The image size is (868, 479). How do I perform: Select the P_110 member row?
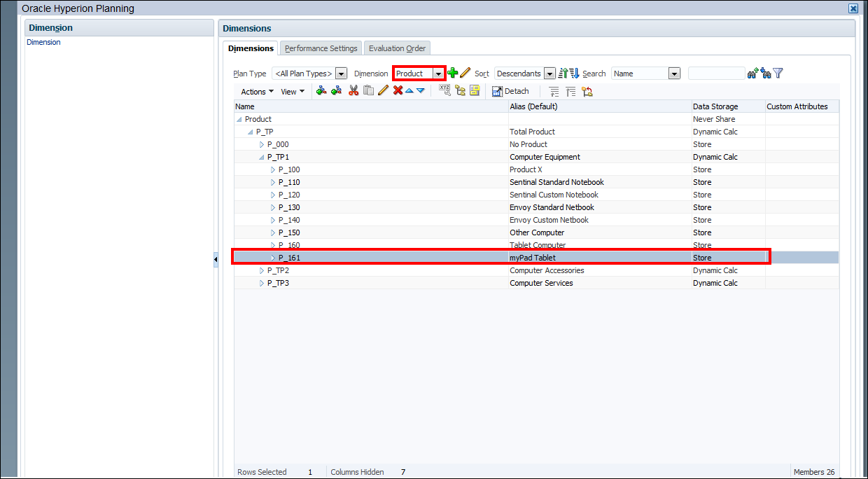(x=536, y=182)
